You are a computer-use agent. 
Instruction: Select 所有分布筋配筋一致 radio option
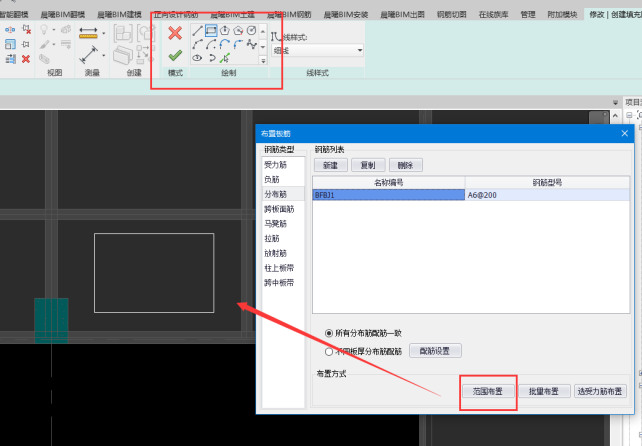click(x=330, y=333)
